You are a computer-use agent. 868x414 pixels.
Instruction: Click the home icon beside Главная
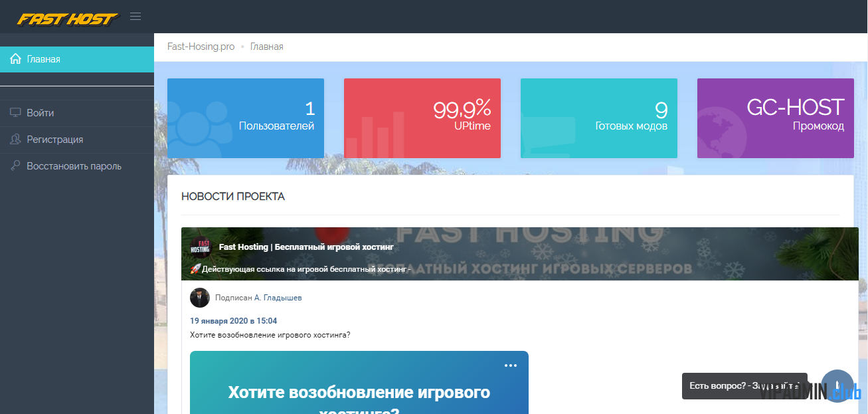(15, 59)
